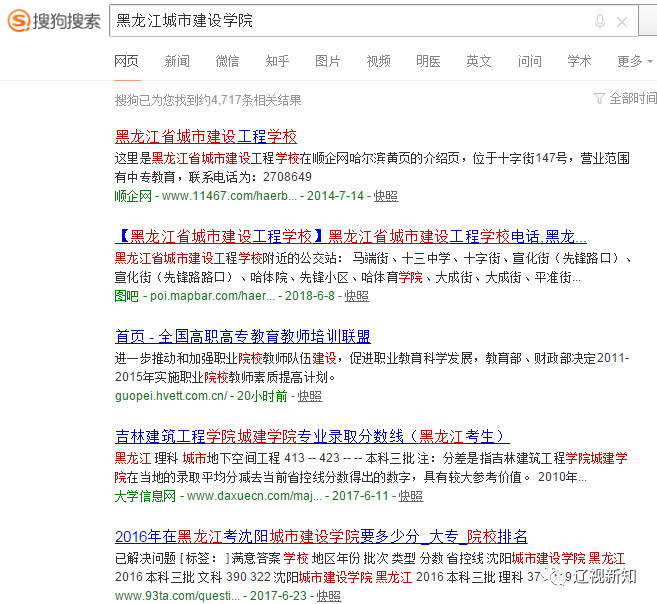
Task: Click the 大学信息网 source link
Action: (x=145, y=496)
